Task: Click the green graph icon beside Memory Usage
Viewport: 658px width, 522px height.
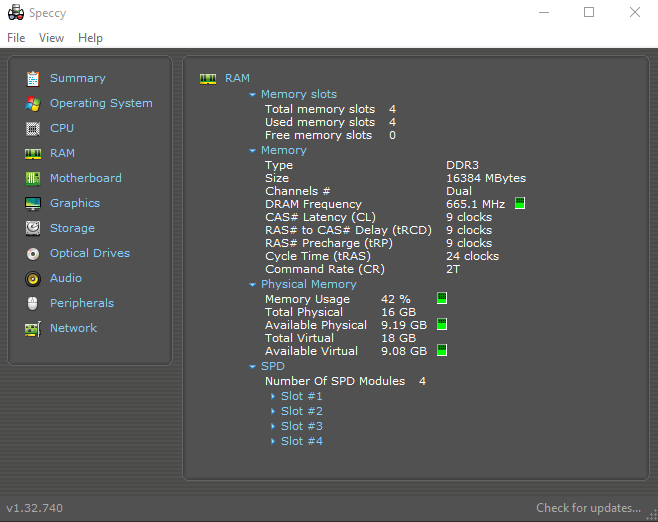Action: click(x=442, y=298)
